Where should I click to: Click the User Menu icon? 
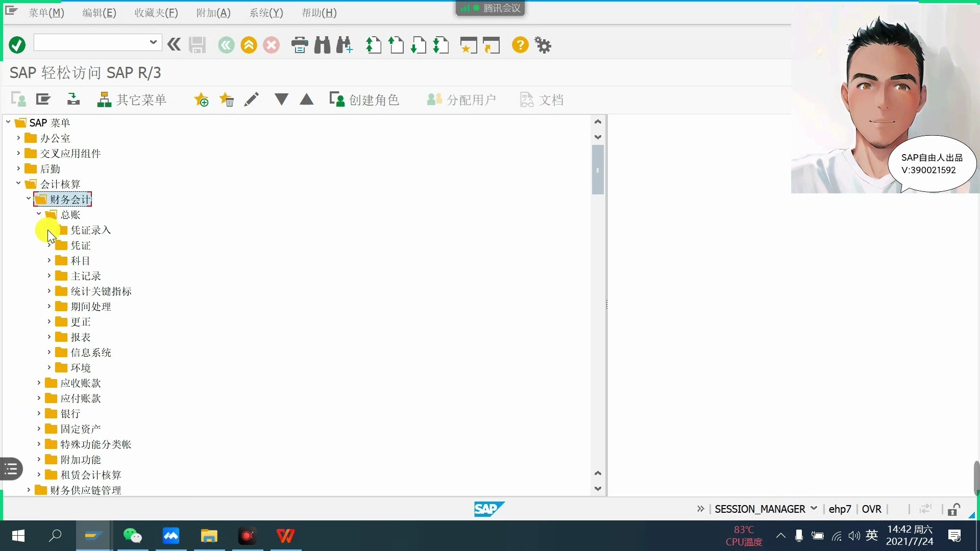19,99
